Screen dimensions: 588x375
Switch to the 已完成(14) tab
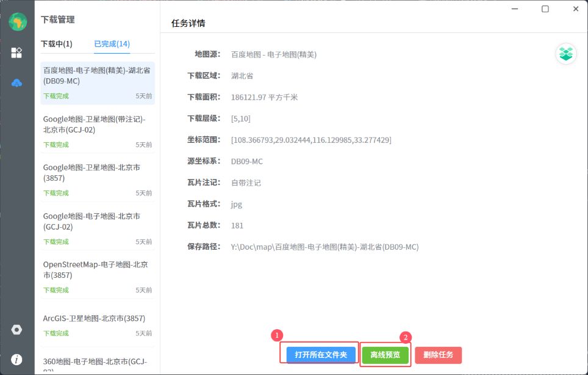112,44
